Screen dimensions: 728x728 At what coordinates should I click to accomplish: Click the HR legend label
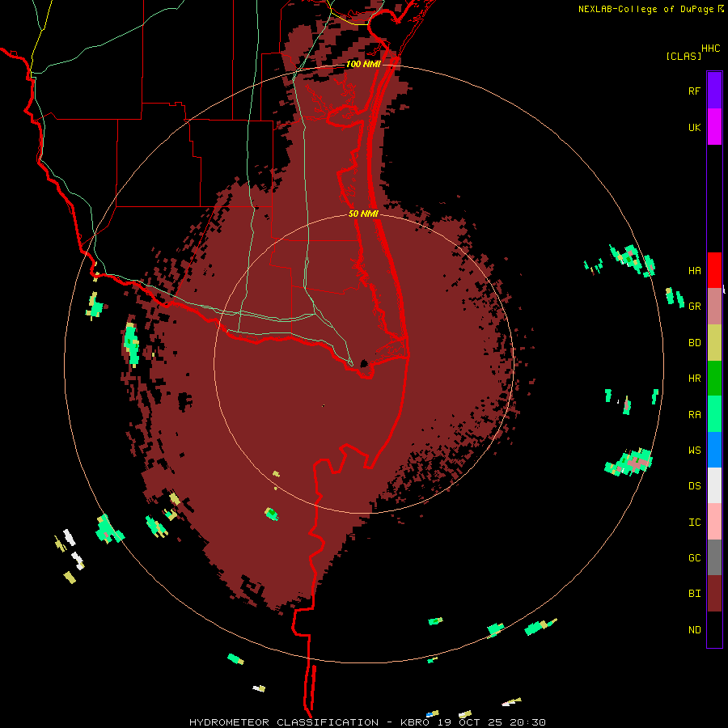694,379
